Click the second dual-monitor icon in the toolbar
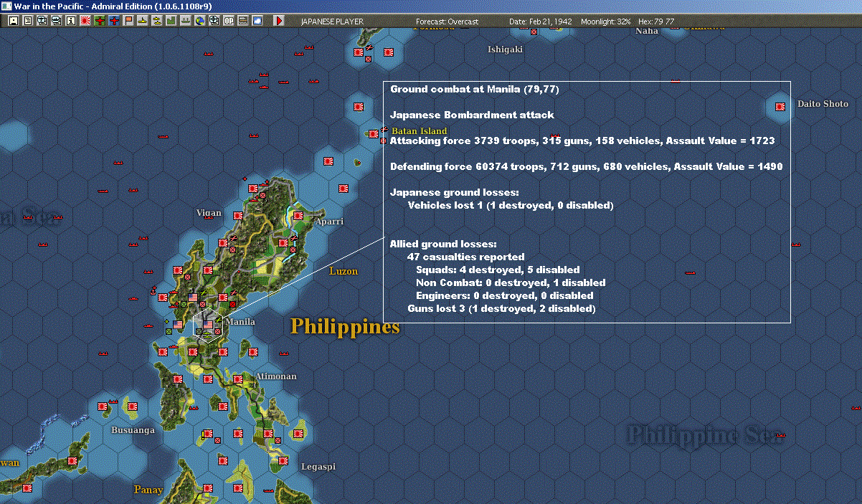The image size is (862, 504). [x=57, y=21]
